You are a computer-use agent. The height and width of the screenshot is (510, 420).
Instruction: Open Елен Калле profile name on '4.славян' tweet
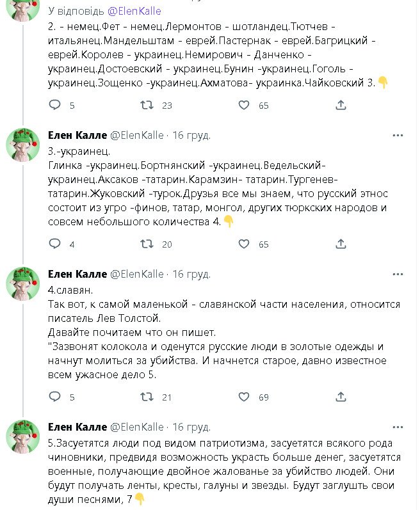[77, 275]
